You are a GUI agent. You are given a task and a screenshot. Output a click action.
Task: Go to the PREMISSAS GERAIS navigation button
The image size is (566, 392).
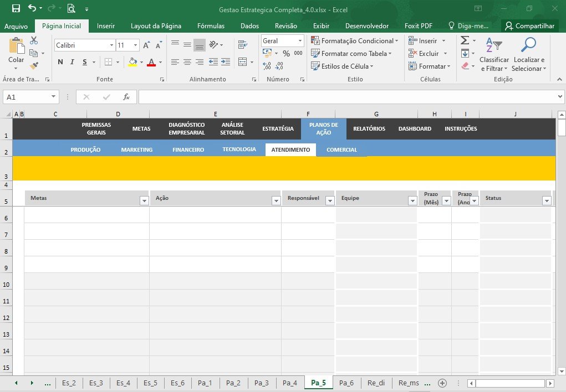(x=96, y=129)
